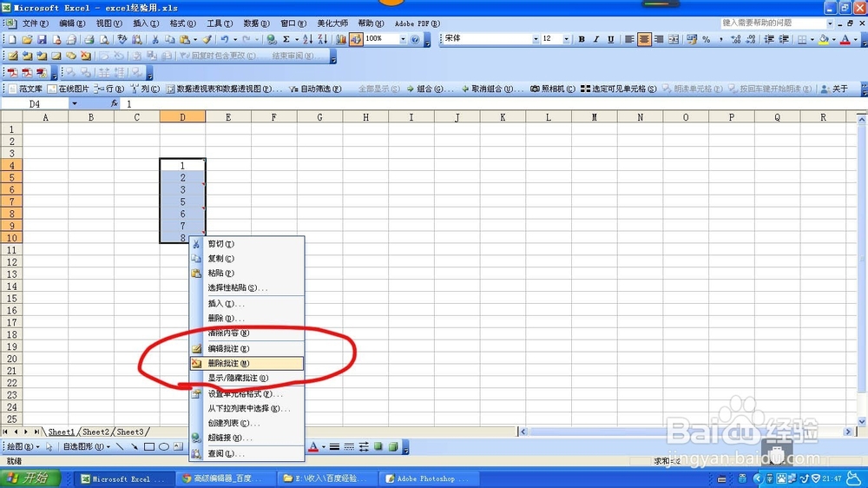Image resolution: width=868 pixels, height=488 pixels.
Task: Copy using the standard toolbar copy icon
Action: click(x=169, y=39)
